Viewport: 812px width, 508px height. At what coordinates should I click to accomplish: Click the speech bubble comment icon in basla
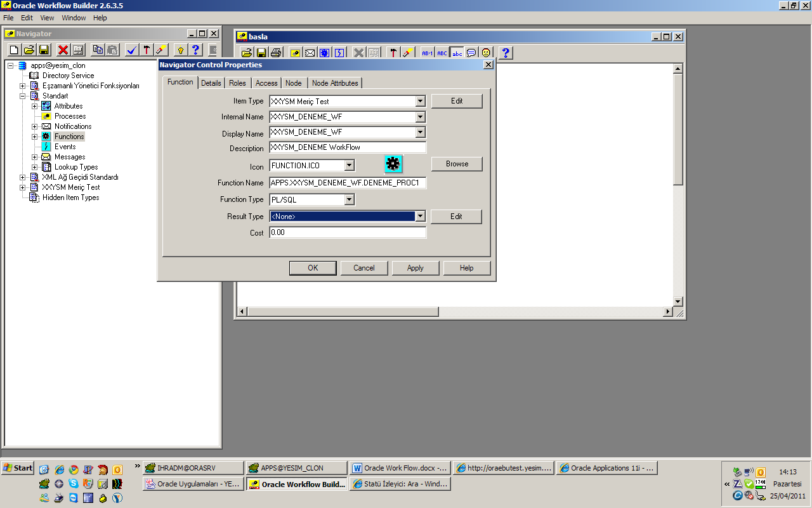471,53
